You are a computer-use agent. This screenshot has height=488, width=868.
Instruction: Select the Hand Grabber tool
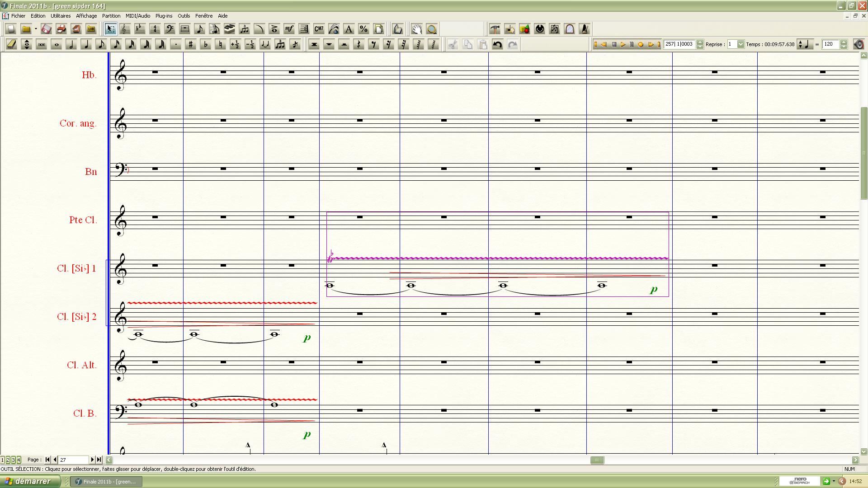[416, 29]
